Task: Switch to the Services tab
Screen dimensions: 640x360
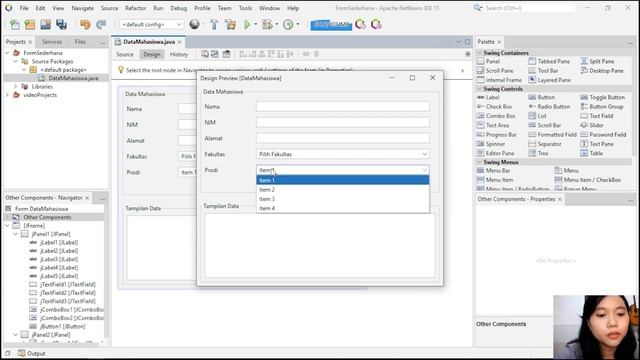Action: pyautogui.click(x=52, y=42)
